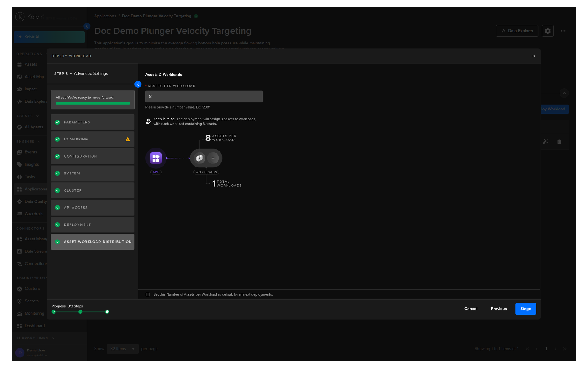Open the IO Mapping settings section
This screenshot has width=588, height=368.
pyautogui.click(x=92, y=139)
